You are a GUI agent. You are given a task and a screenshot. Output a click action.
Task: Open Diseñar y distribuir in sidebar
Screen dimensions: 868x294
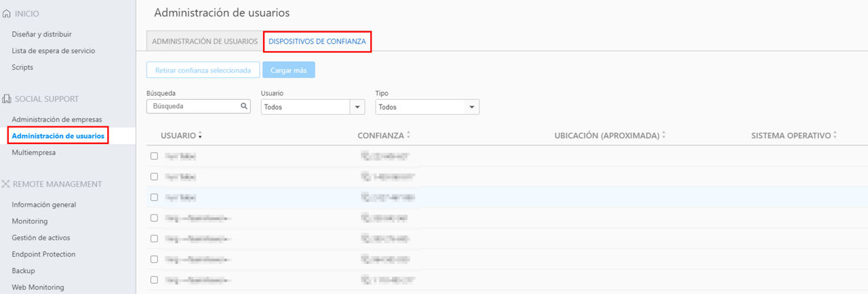pyautogui.click(x=42, y=34)
